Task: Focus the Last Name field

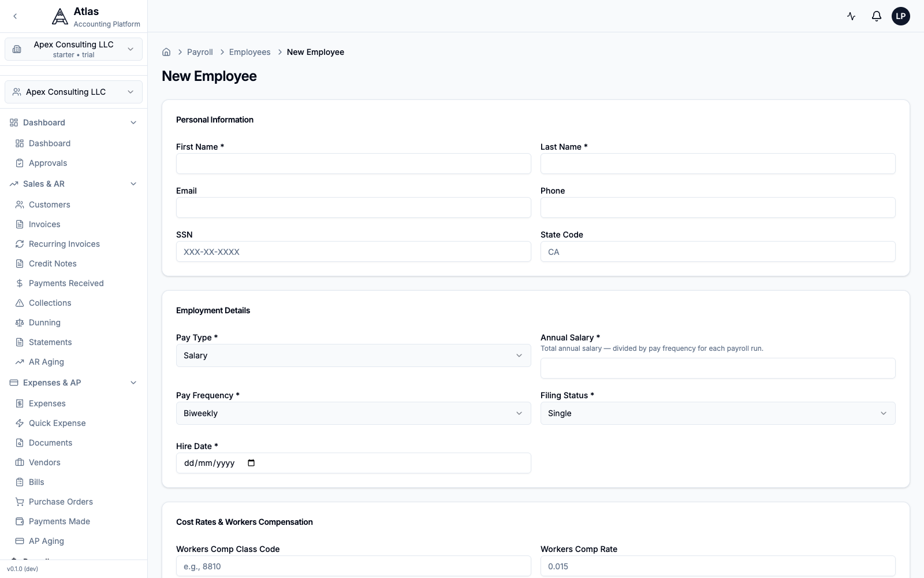Action: point(718,164)
